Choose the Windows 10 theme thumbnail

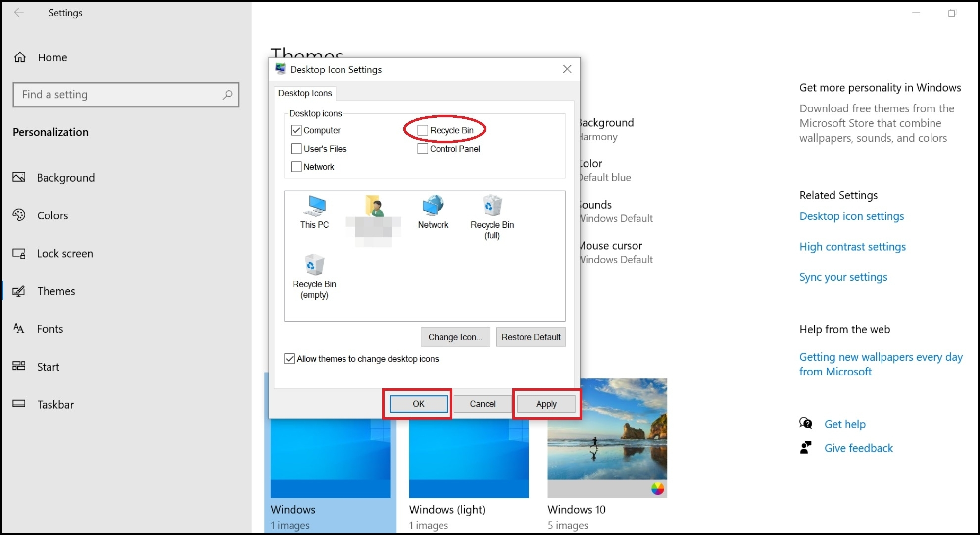click(x=607, y=438)
